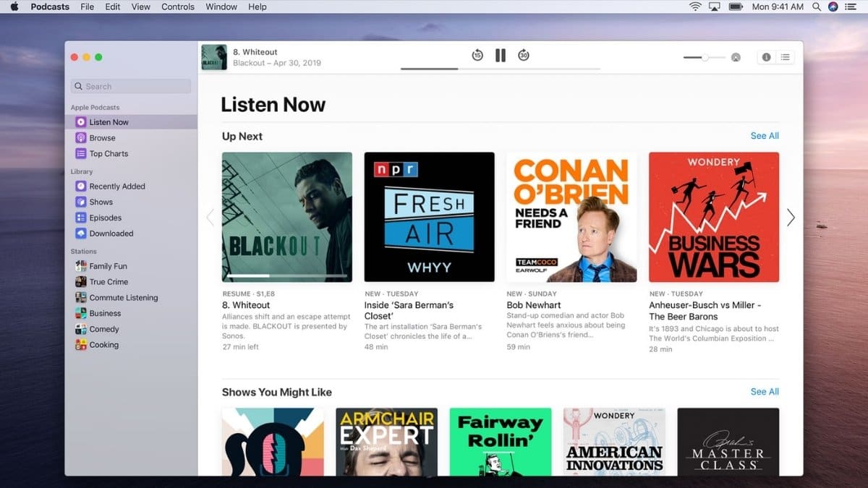Open the Conan O'Brien Needs a Friend artwork
This screenshot has width=868, height=488.
click(x=571, y=217)
